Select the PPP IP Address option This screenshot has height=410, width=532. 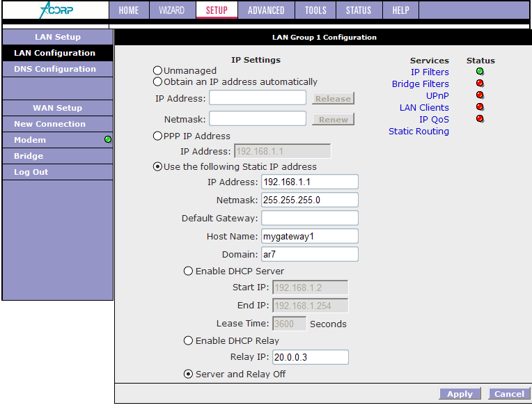click(x=157, y=136)
